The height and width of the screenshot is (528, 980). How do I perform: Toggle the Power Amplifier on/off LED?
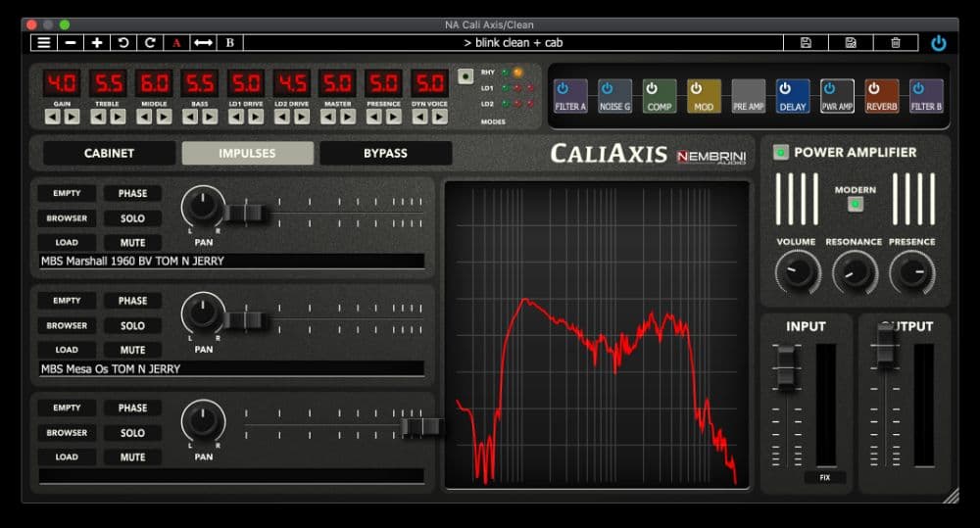click(x=781, y=152)
